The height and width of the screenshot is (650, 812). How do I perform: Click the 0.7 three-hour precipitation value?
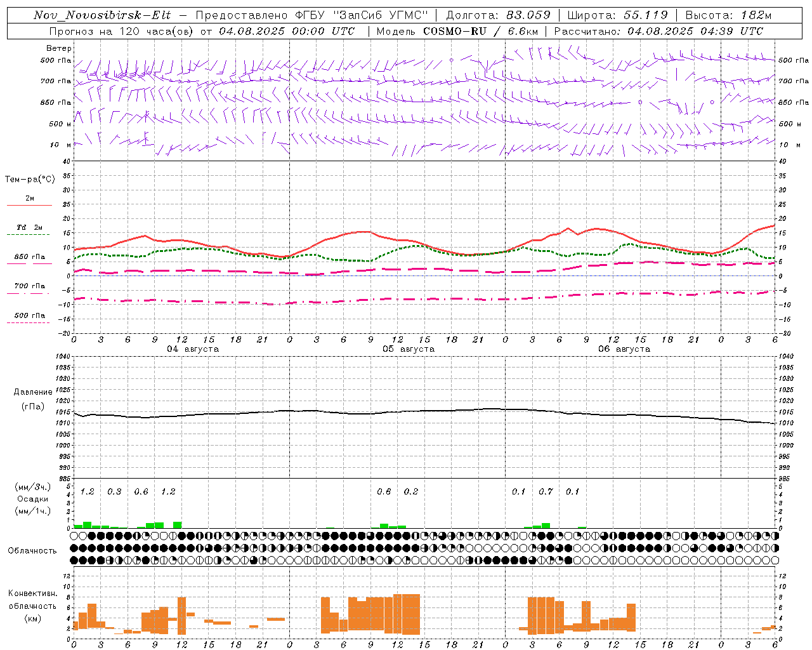546,491
